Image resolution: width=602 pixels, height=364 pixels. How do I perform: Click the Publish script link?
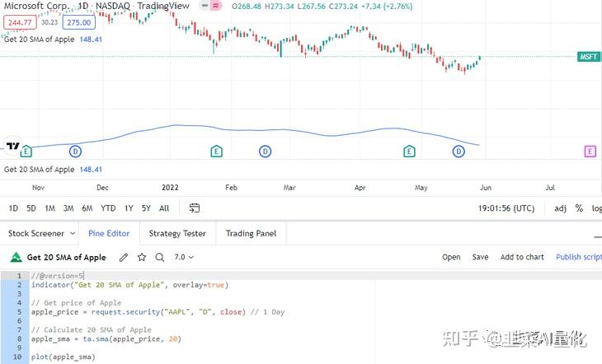(x=579, y=257)
